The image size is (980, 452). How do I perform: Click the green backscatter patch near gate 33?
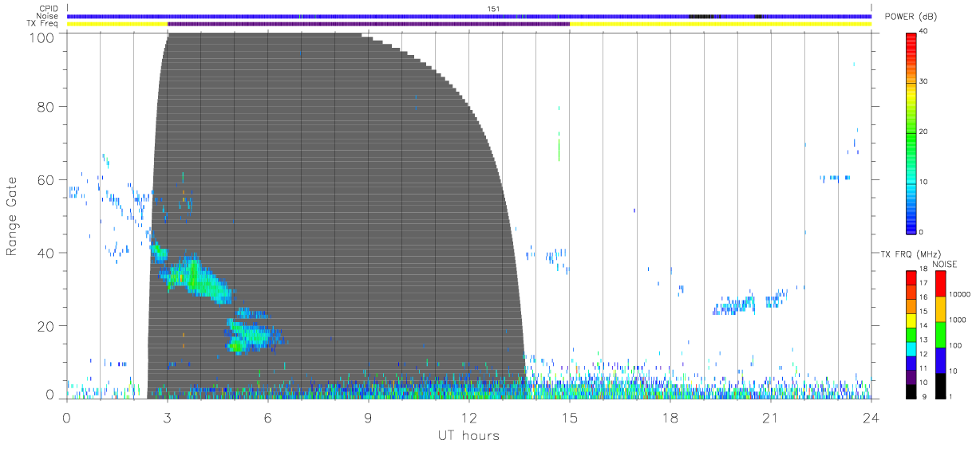[x=194, y=277]
